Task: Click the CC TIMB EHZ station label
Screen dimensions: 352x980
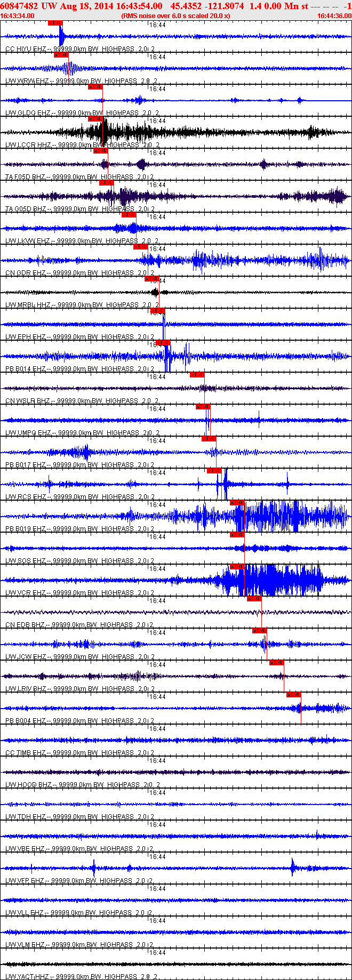Action: (26, 753)
